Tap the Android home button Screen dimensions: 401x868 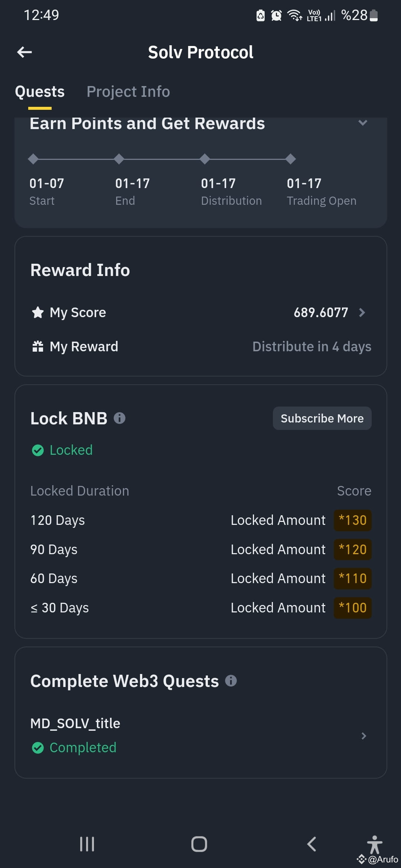(199, 844)
